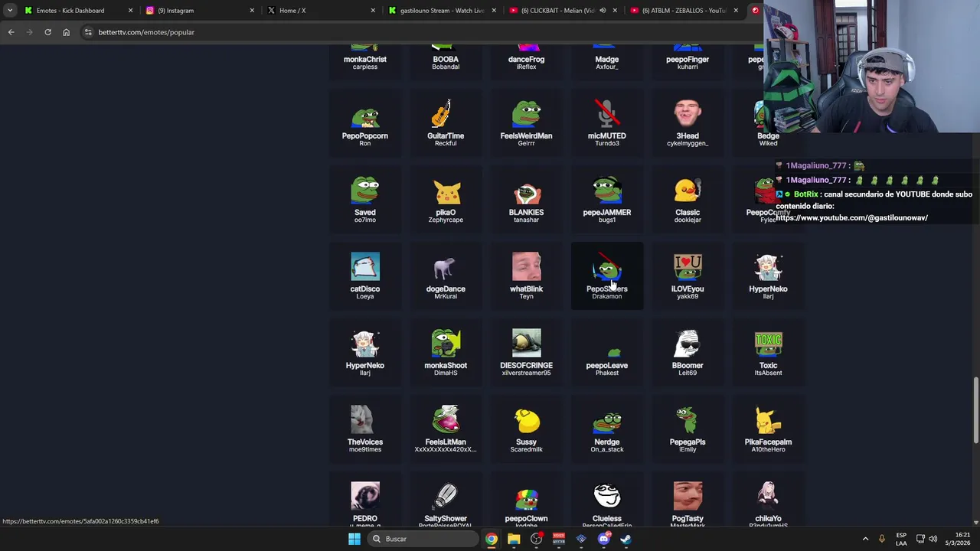Open the Toxic emote
This screenshot has width=980, height=551.
768,352
